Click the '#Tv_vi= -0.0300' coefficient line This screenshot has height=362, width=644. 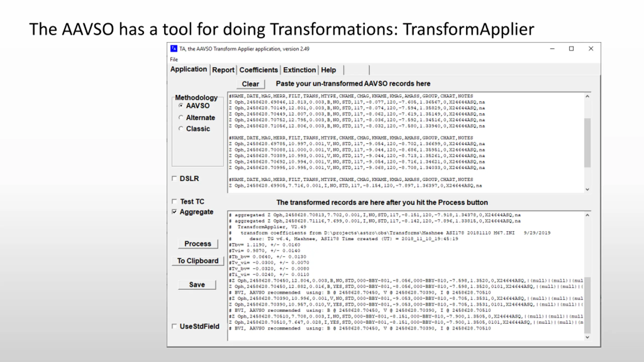click(269, 262)
